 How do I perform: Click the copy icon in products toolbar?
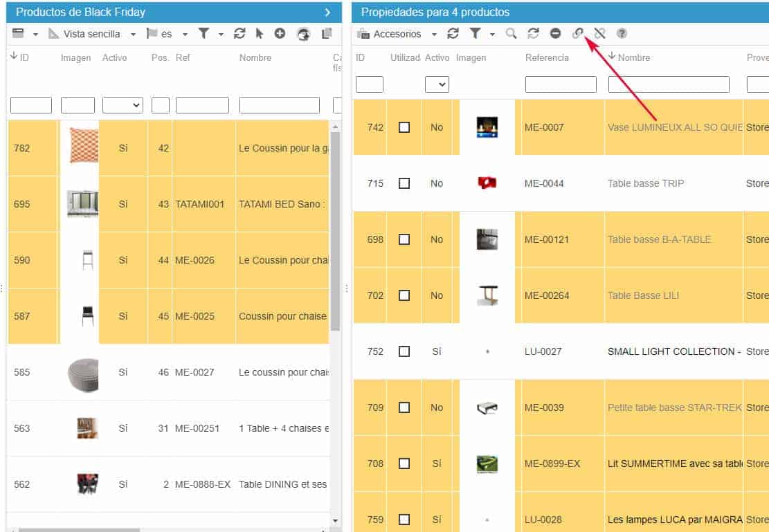327,33
